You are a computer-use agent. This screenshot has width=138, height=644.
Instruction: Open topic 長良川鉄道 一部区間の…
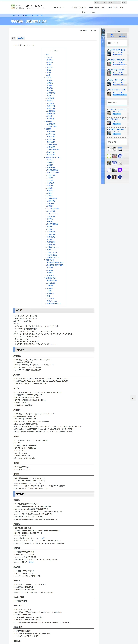click(x=117, y=70)
